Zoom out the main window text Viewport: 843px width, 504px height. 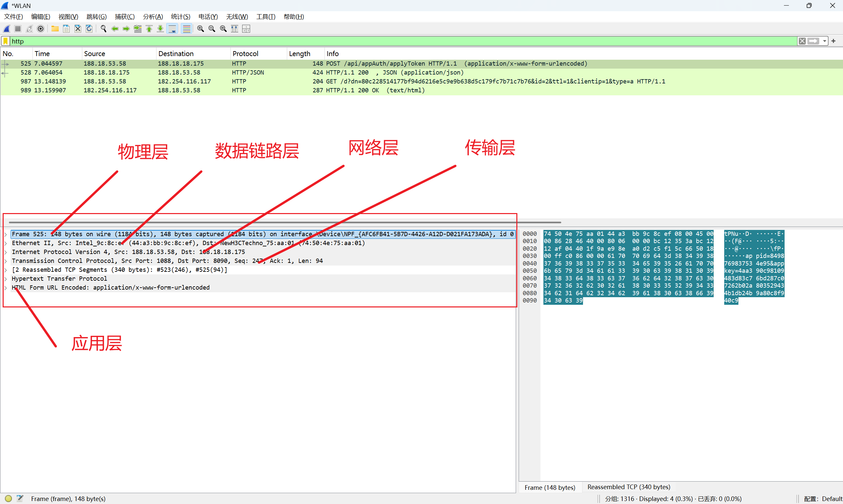tap(211, 29)
